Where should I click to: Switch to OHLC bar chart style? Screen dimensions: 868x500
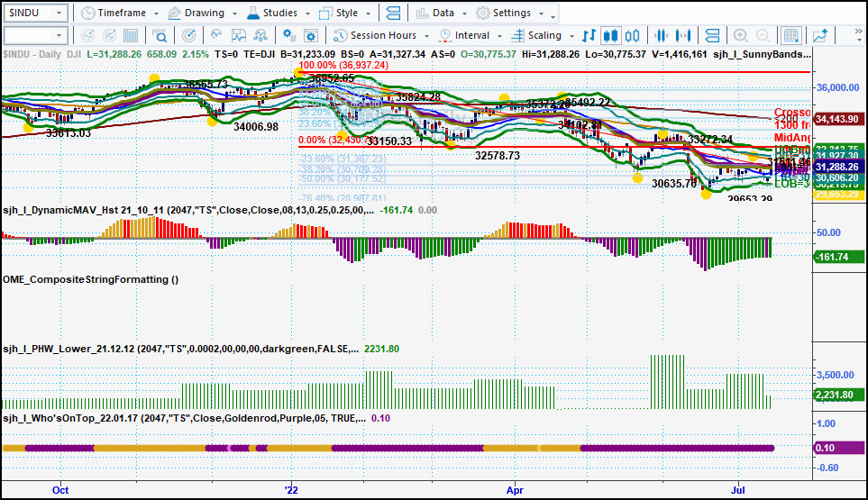pyautogui.click(x=589, y=35)
